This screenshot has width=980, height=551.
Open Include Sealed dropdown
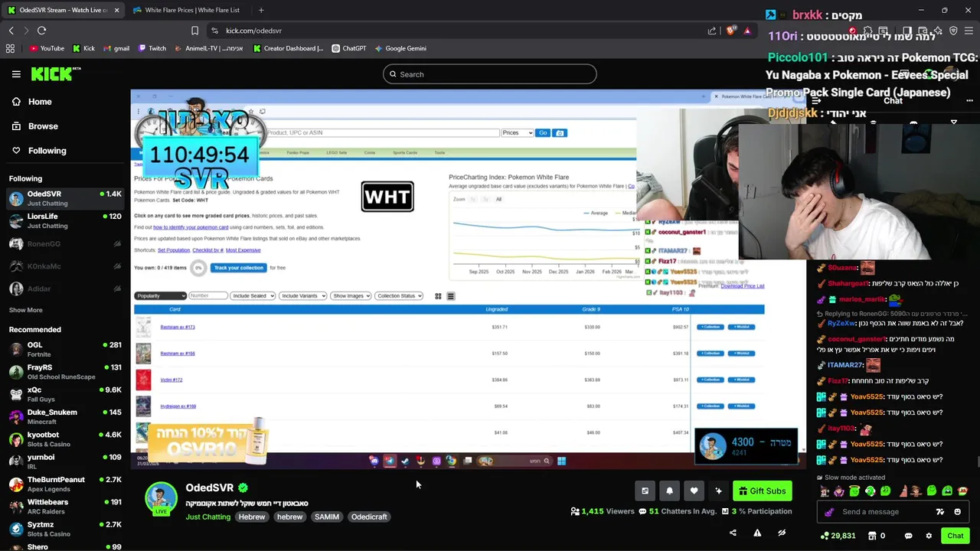coord(253,295)
